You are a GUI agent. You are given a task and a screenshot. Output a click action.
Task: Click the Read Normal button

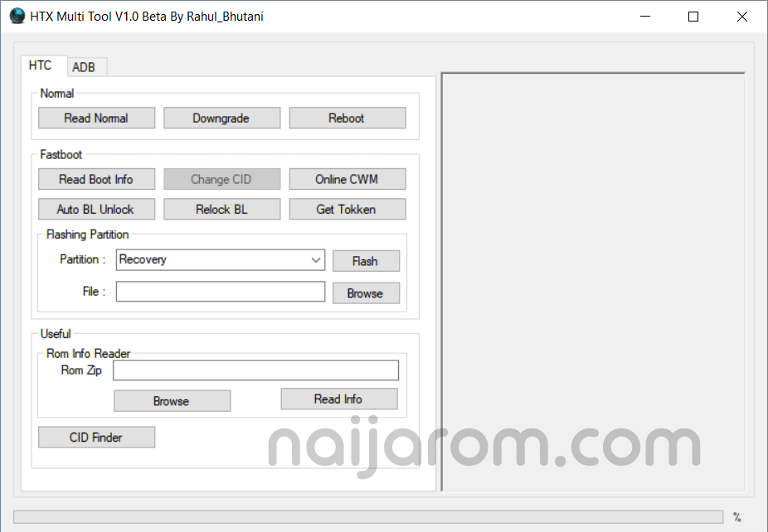tap(96, 118)
